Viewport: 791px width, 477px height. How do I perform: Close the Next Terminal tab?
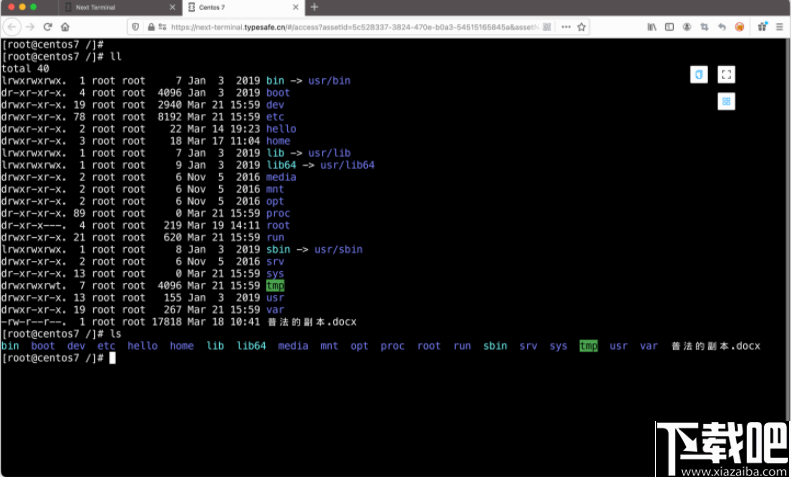[x=172, y=8]
